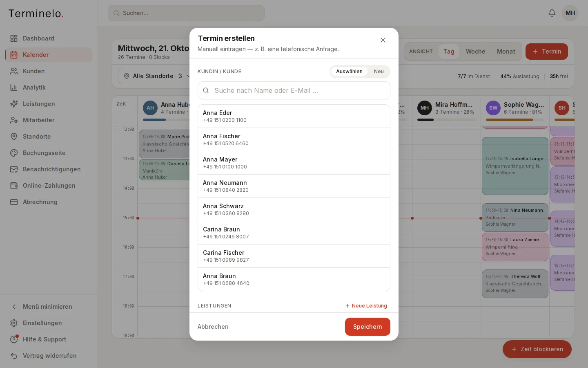Click the Einstellungen gear icon
Image resolution: width=588 pixels, height=368 pixels.
pyautogui.click(x=14, y=323)
